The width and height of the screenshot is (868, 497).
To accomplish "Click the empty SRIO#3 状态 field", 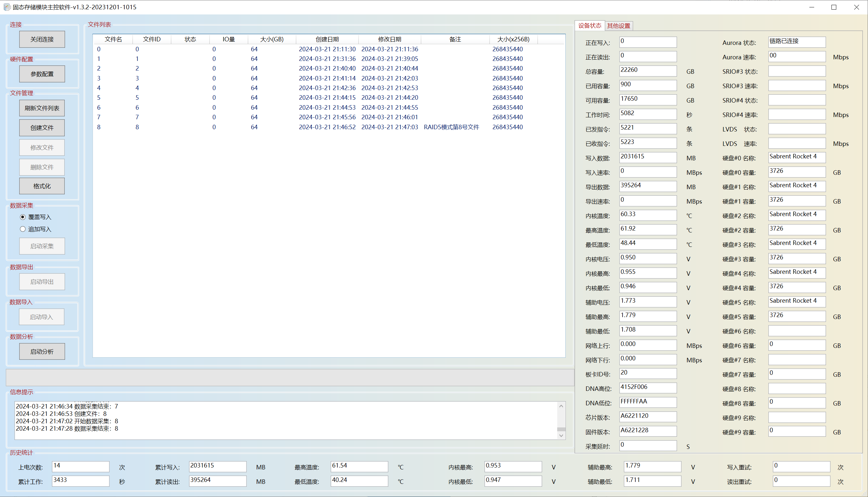I will [797, 71].
